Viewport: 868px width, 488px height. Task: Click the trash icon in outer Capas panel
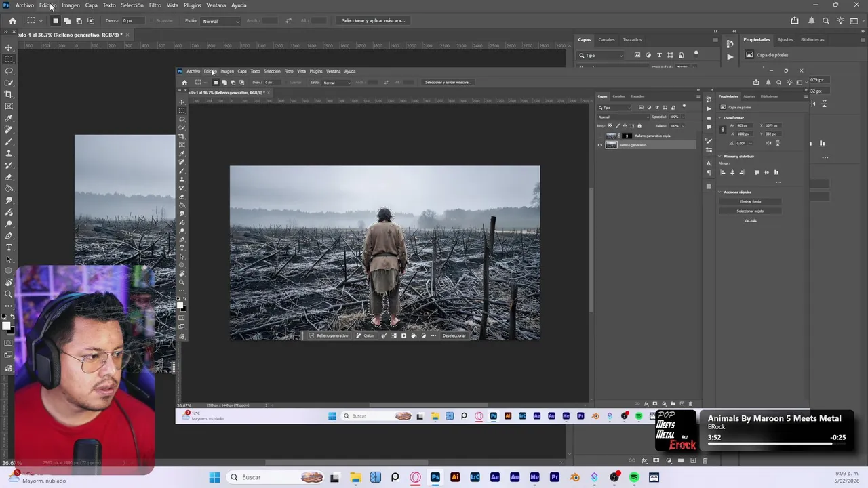(x=705, y=461)
